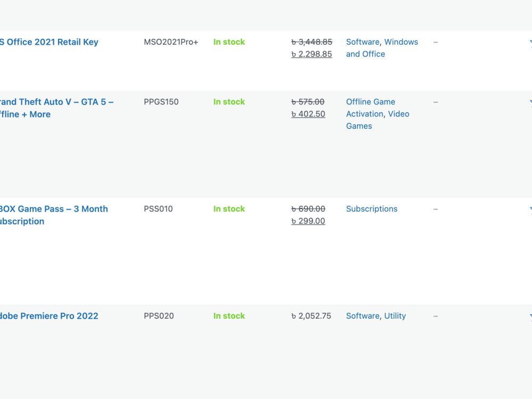Viewport: 532px width, 399px height.
Task: Open the Adobe Premiere Pro 2022 product
Action: point(49,315)
